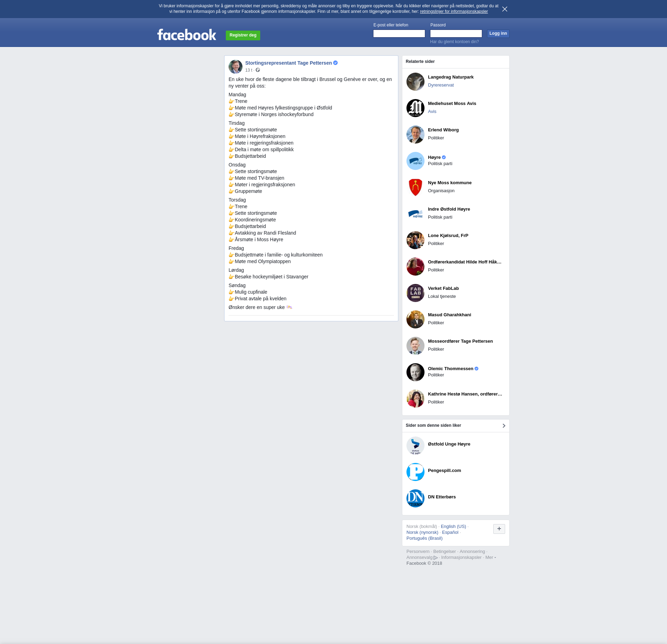Open 'Har du glemt kontoen din?' link
This screenshot has width=667, height=644.
coord(454,42)
